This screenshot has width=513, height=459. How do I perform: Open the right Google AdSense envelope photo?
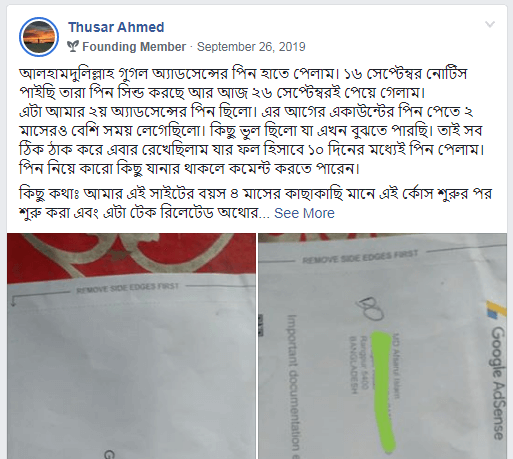(x=383, y=346)
